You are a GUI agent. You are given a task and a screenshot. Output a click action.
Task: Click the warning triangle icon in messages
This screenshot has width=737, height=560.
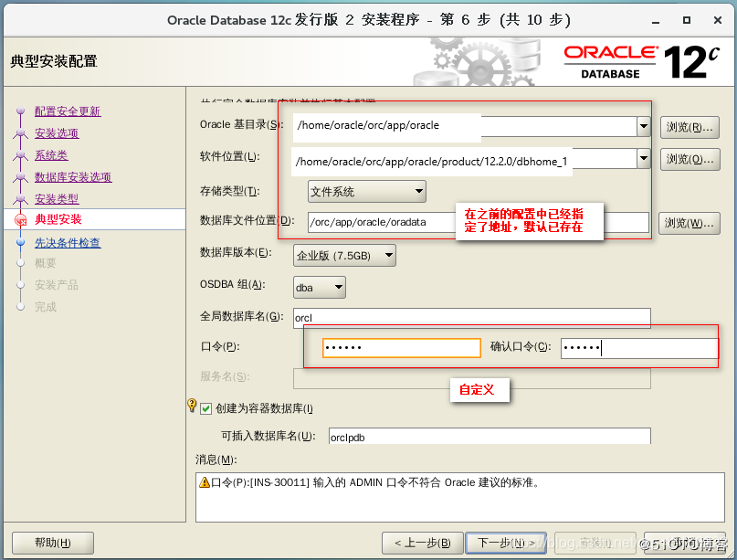(x=205, y=482)
